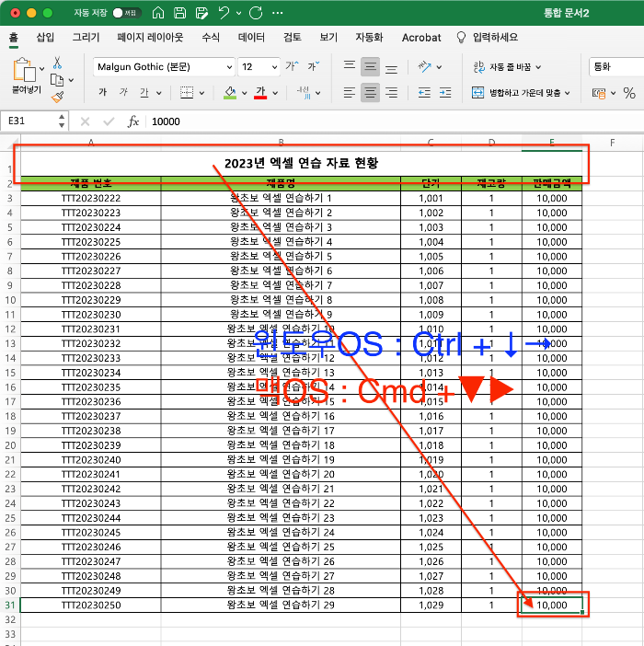This screenshot has height=646, width=644.
Task: Toggle bold 가 formatting
Action: (x=102, y=92)
